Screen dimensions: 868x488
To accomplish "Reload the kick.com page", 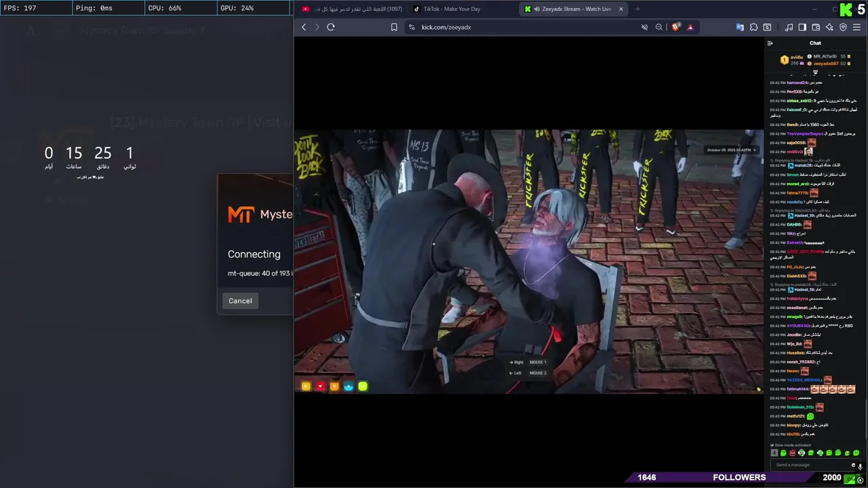I will pyautogui.click(x=331, y=27).
